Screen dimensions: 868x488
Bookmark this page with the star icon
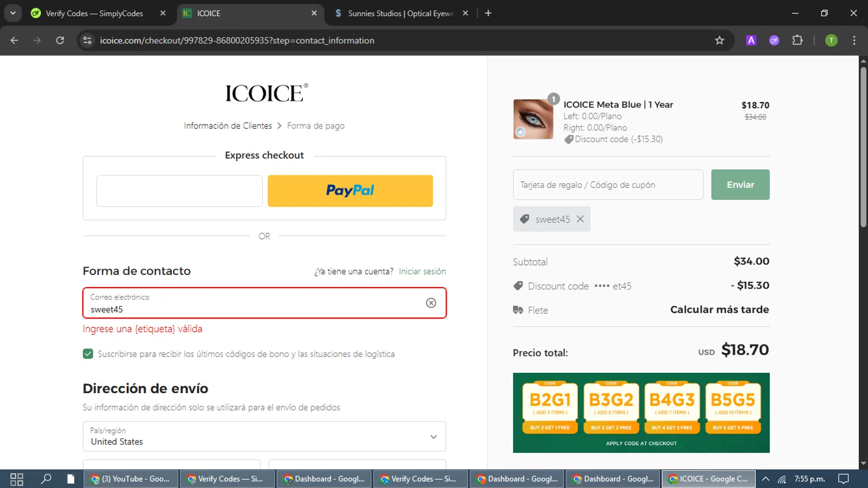719,40
